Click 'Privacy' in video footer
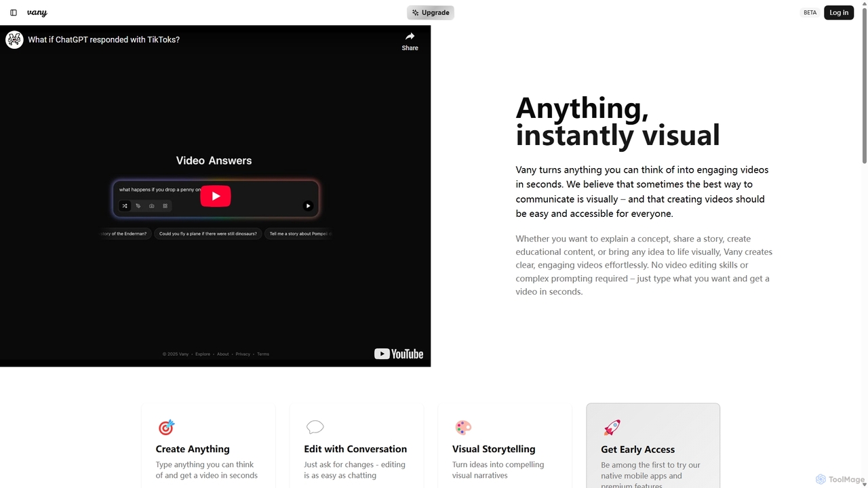Viewport: 868px width, 488px height. click(x=243, y=354)
